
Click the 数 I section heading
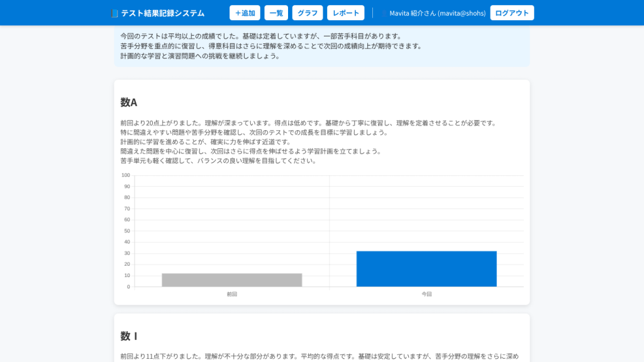(129, 336)
